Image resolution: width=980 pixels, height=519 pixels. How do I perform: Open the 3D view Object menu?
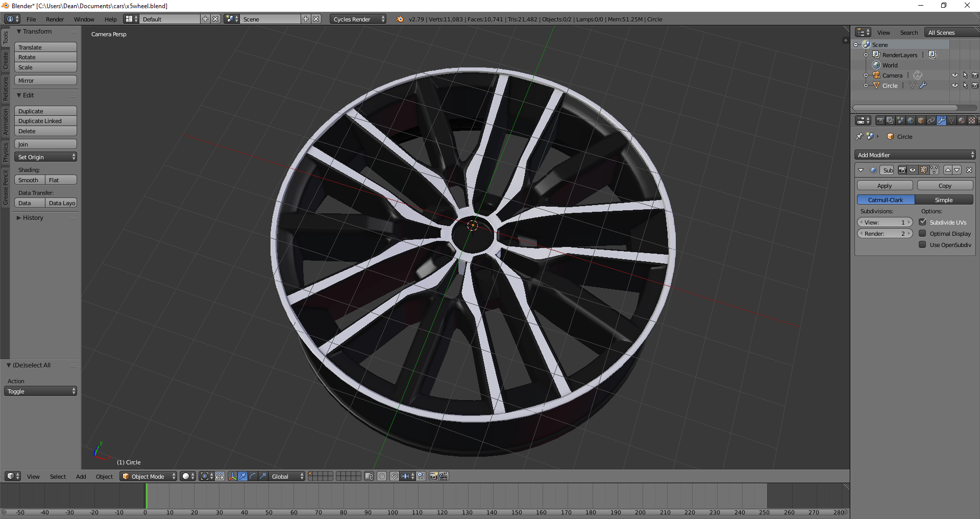[x=104, y=476]
